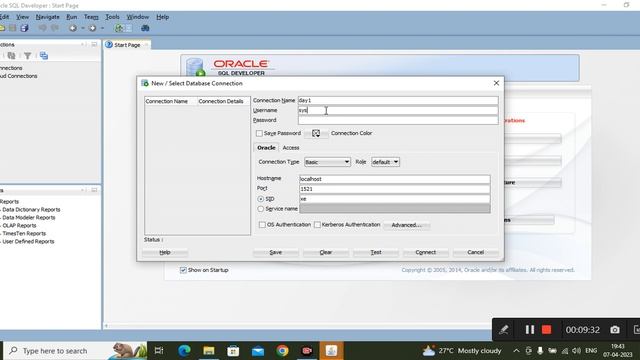Click into the Password field

(398, 120)
